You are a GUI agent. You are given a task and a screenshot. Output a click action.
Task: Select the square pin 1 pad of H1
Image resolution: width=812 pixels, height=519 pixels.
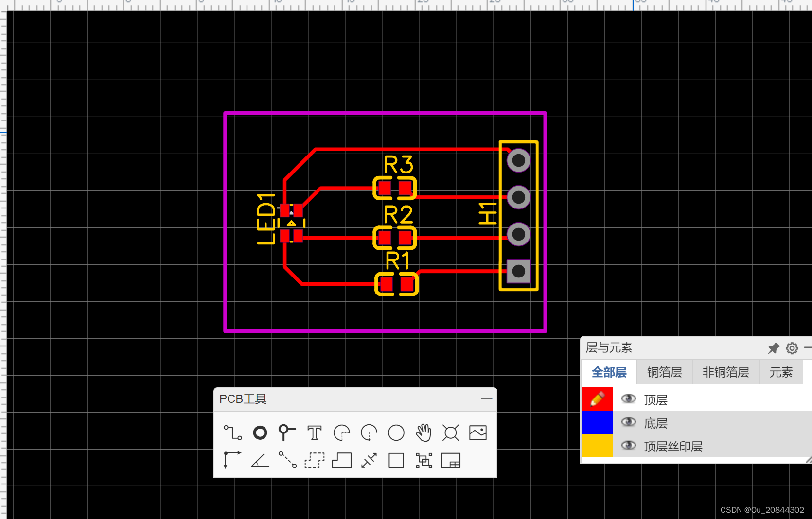519,271
